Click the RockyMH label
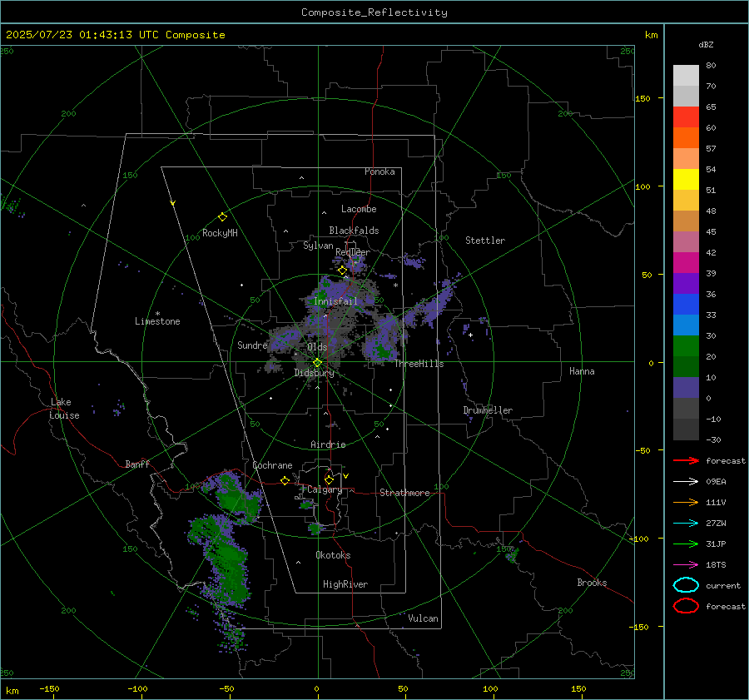Viewport: 749px width, 700px height. 220,233
